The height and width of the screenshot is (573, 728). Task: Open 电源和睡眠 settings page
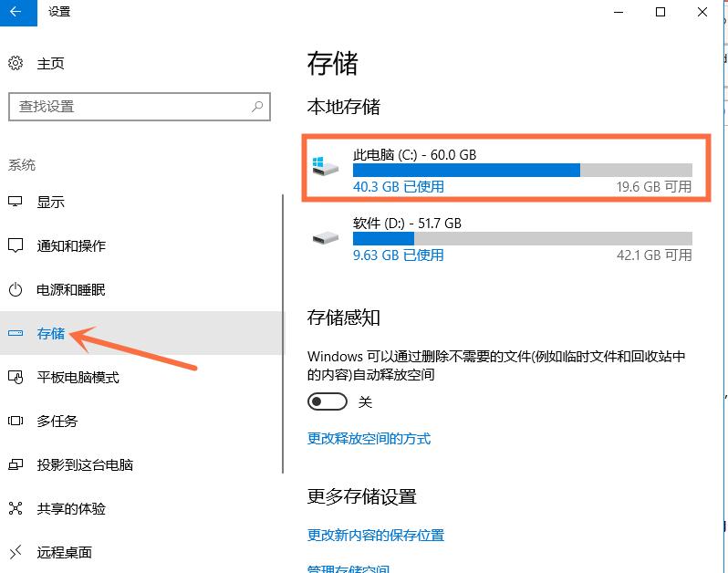[x=71, y=290]
